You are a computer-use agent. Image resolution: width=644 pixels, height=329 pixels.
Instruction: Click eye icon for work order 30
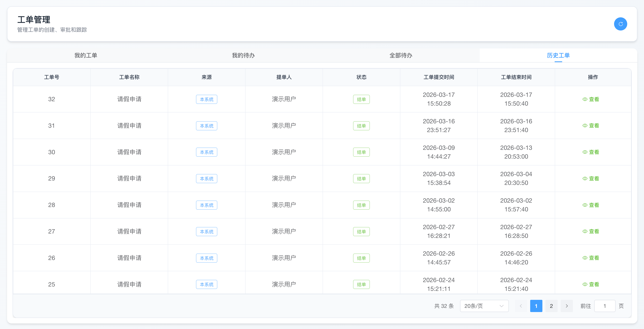coord(585,152)
